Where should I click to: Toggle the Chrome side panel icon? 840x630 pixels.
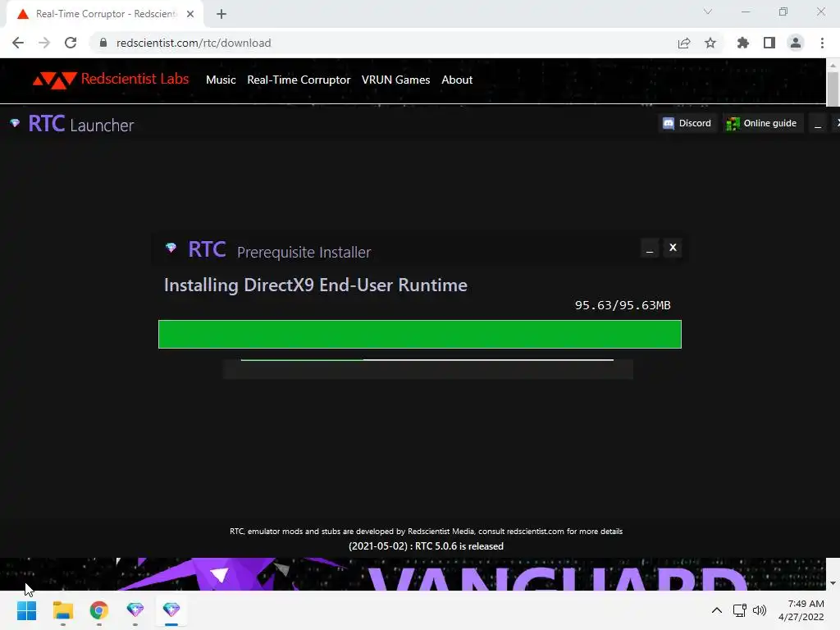pos(769,43)
